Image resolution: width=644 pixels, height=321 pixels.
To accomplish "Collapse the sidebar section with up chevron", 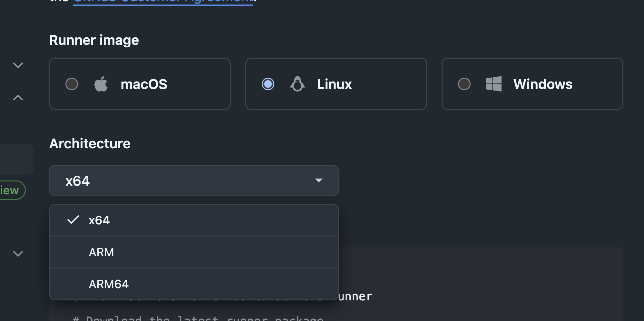I will (x=18, y=97).
